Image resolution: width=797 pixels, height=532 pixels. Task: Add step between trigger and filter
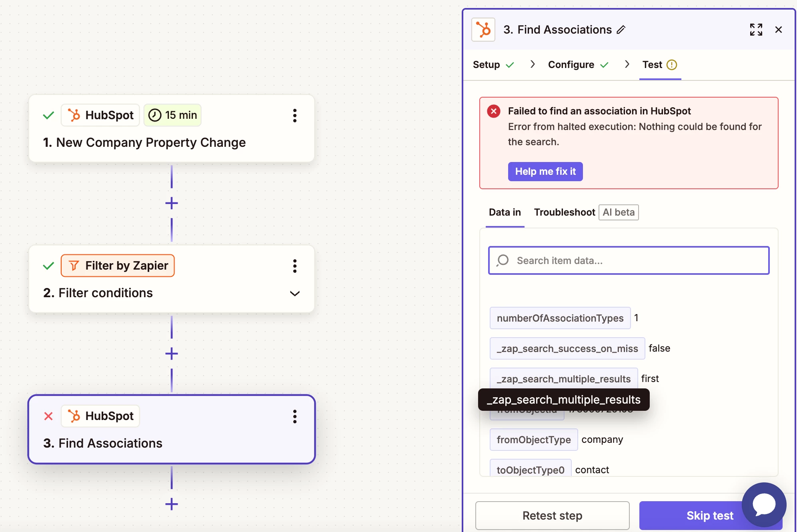click(172, 203)
